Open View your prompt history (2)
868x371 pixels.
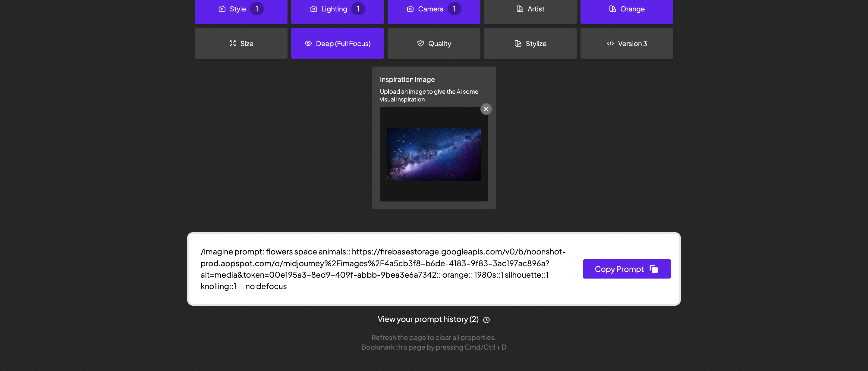[x=434, y=319]
